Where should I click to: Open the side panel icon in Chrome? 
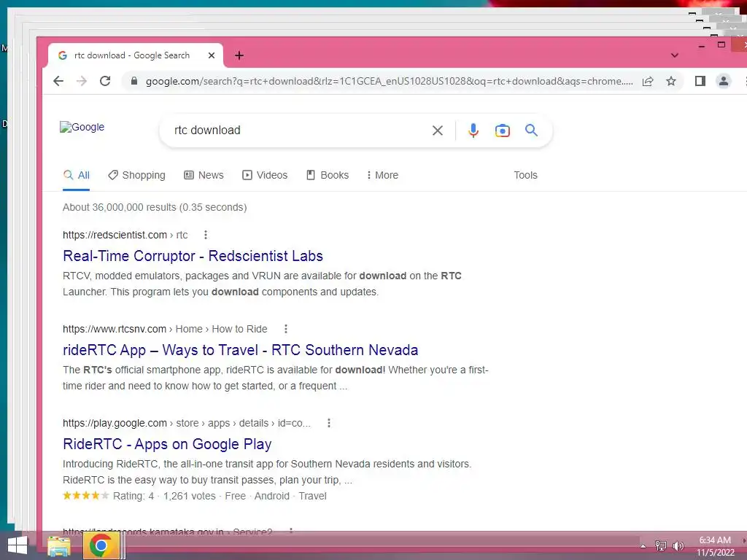click(x=700, y=81)
